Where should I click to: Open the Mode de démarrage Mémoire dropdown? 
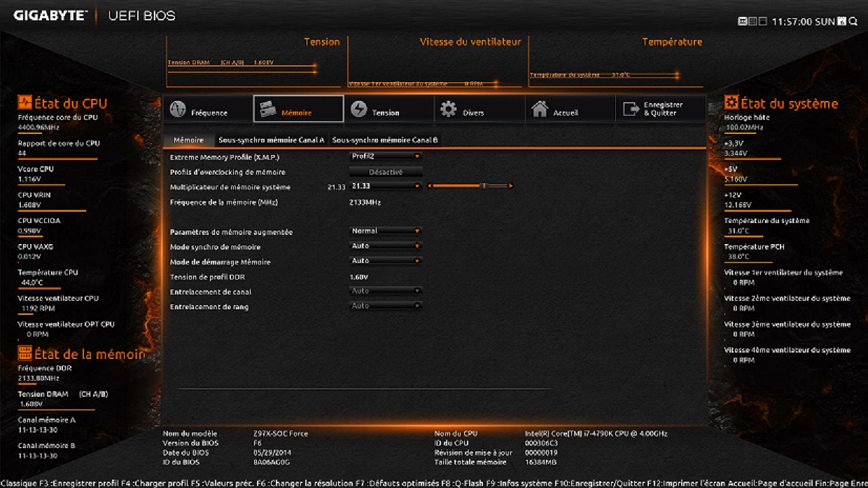pos(385,261)
